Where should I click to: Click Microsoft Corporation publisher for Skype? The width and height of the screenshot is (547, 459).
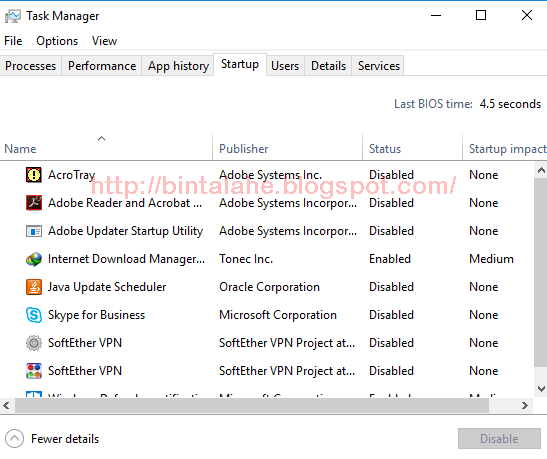click(278, 315)
